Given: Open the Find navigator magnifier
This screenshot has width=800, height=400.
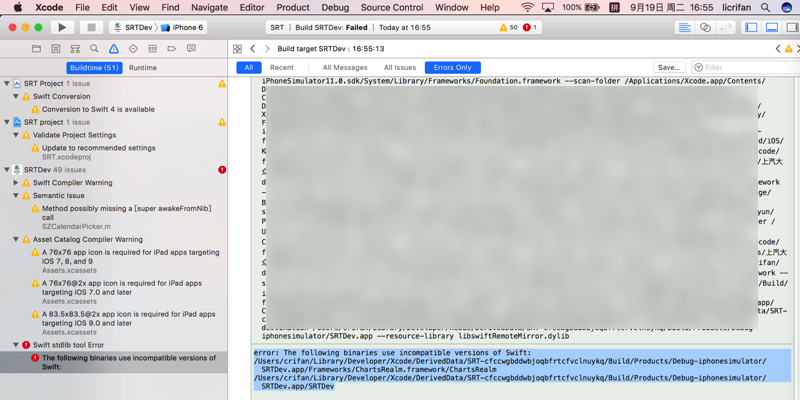Looking at the screenshot, I should (94, 48).
